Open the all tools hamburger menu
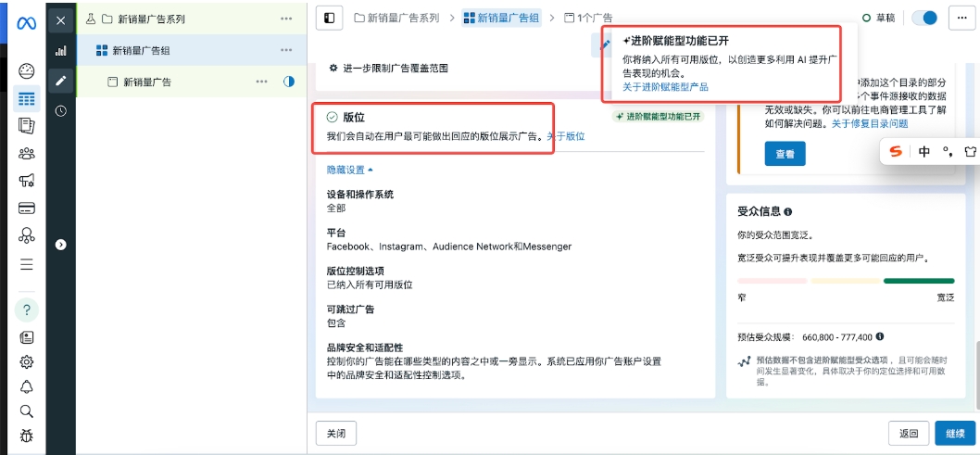The image size is (980, 455). 26,264
